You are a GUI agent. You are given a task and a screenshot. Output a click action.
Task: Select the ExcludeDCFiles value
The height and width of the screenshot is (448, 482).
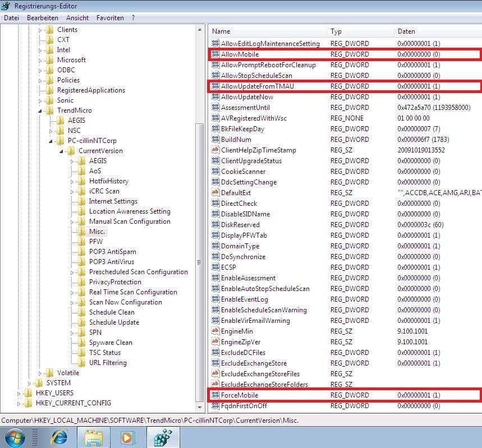[x=243, y=353]
